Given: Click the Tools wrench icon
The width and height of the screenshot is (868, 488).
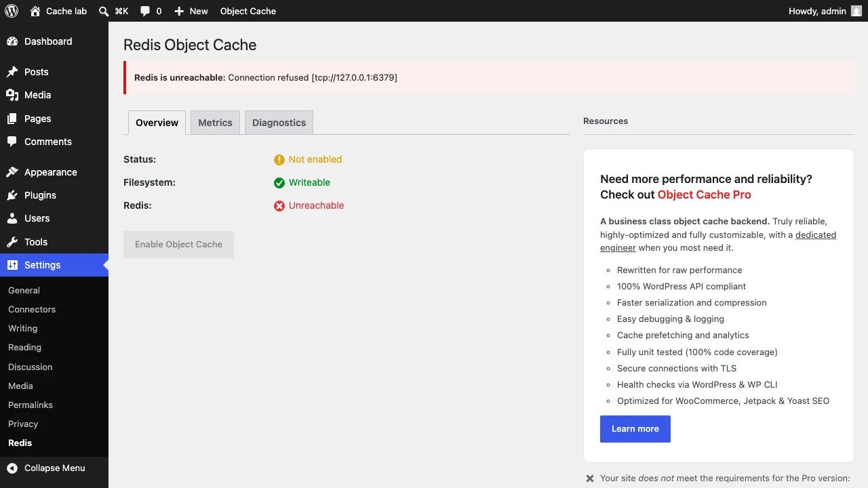Looking at the screenshot, I should 12,242.
